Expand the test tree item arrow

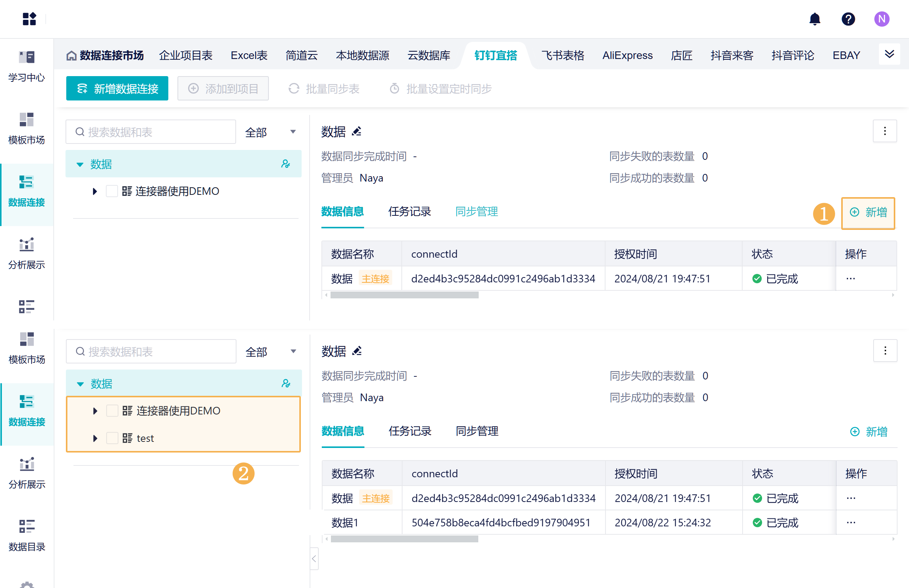(95, 438)
